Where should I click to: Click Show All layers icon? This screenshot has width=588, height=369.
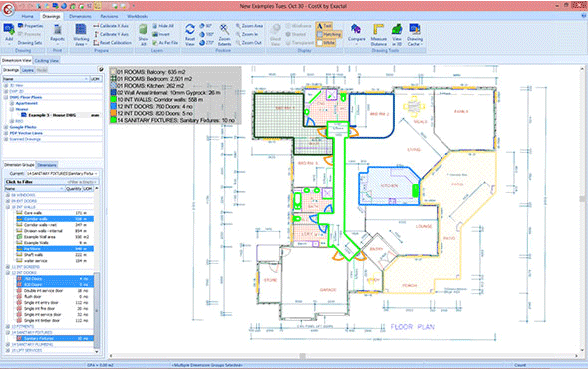coord(143,34)
